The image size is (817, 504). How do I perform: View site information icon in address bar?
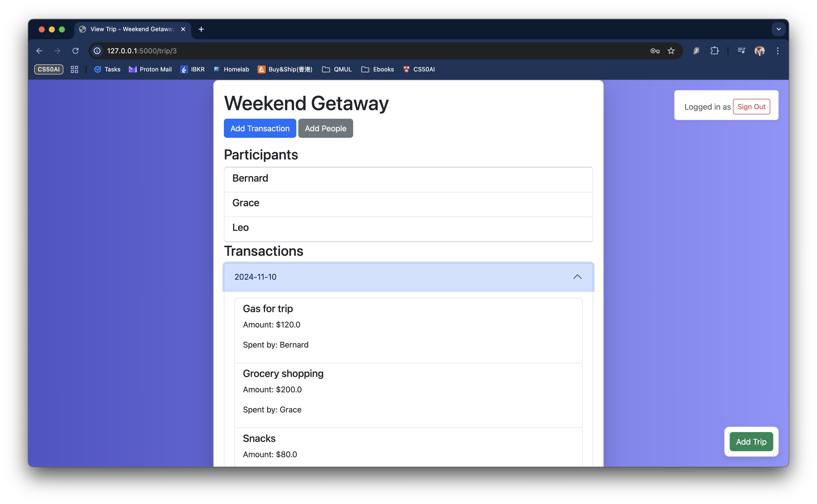point(97,51)
